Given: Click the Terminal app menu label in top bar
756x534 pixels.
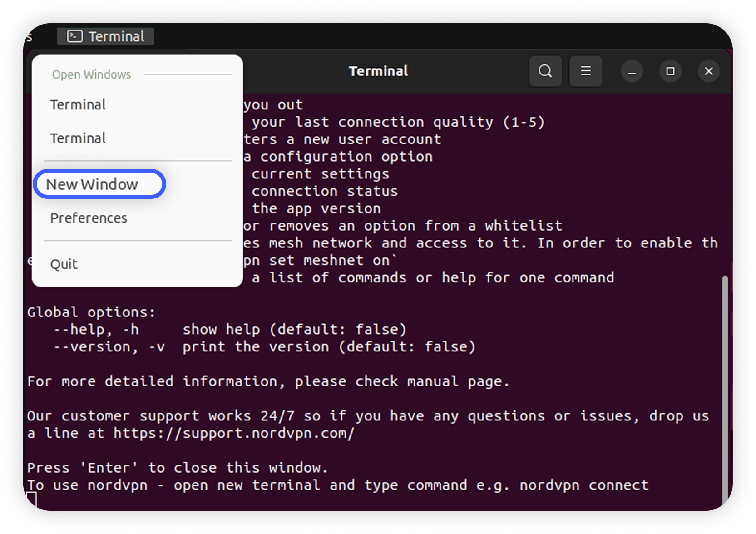Looking at the screenshot, I should point(116,36).
